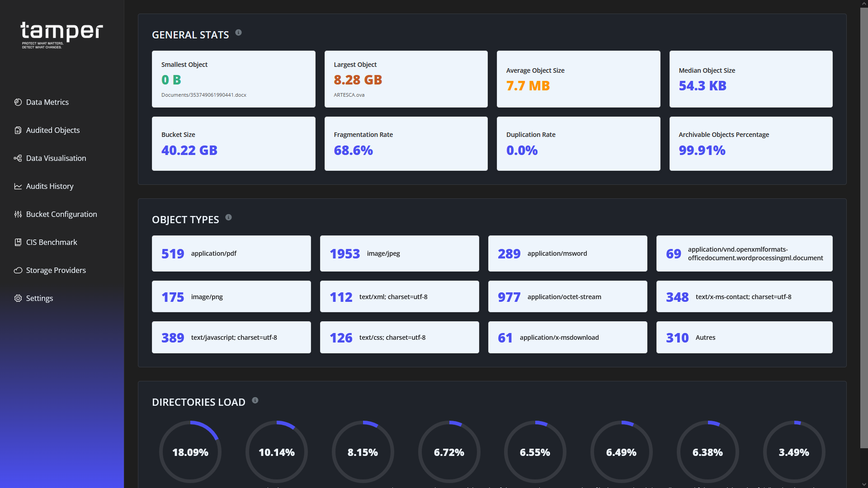Click the 1953 image/jpeg type card
The width and height of the screenshot is (868, 488).
[399, 253]
